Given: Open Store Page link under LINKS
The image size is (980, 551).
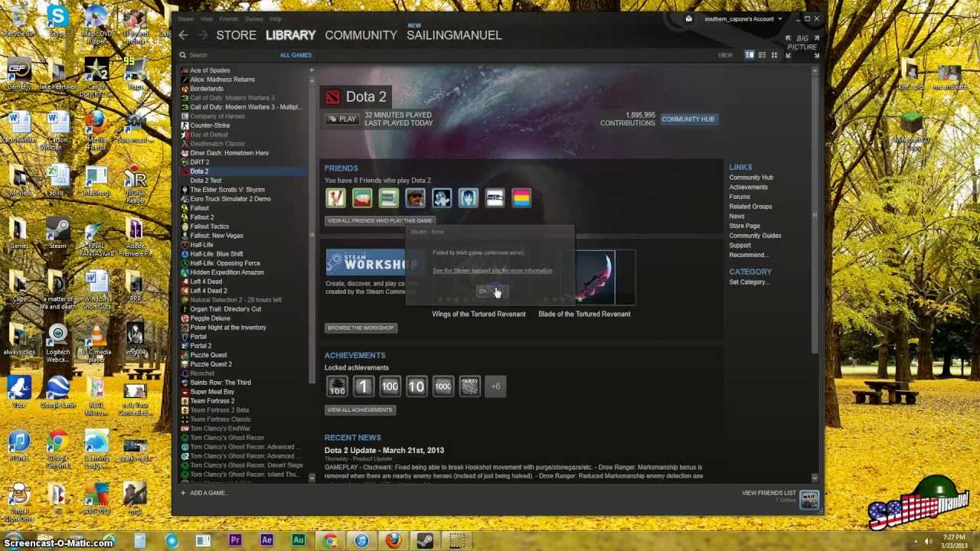Looking at the screenshot, I should (744, 226).
